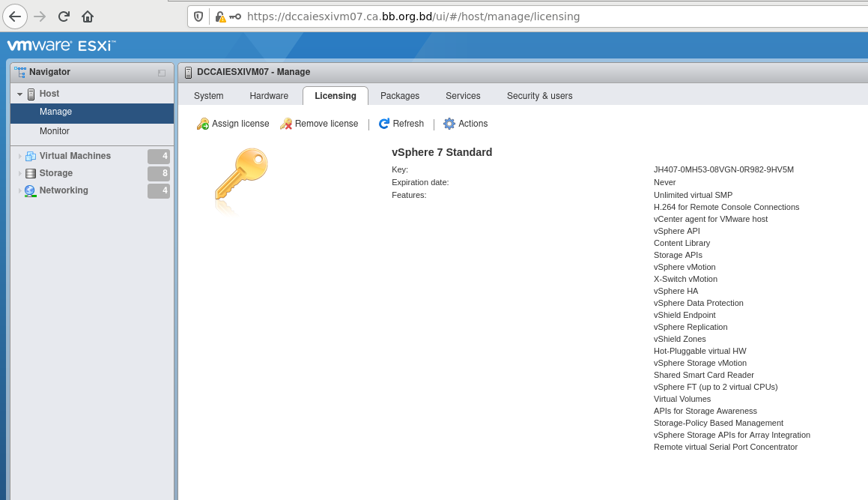Screen dimensions: 868x500
Task: Switch to the Packages tab
Action: [x=400, y=96]
